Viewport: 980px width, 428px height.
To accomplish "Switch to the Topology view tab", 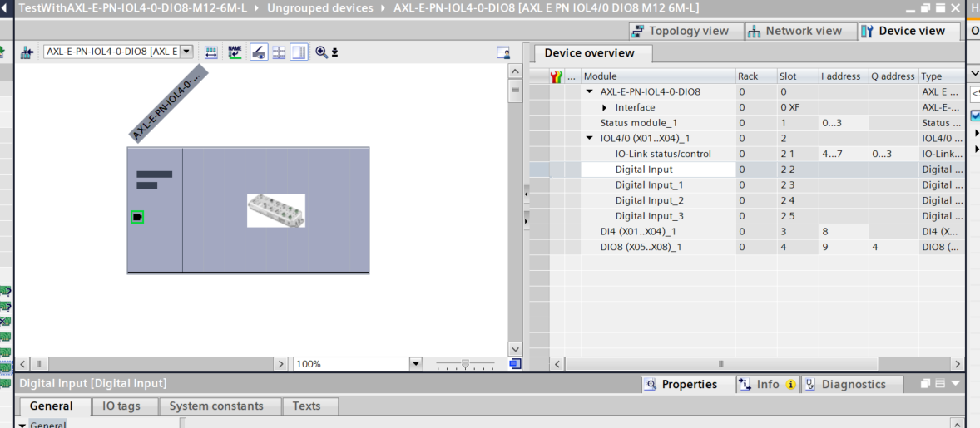I will 680,31.
